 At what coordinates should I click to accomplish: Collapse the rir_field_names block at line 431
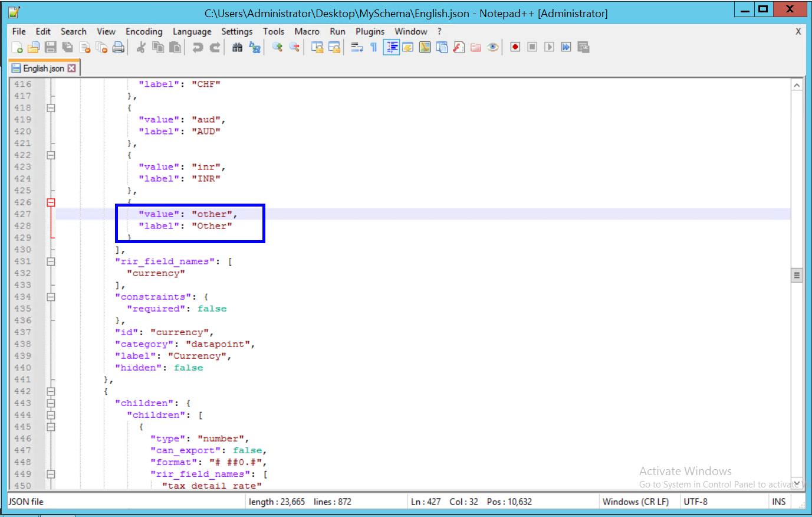click(x=51, y=261)
